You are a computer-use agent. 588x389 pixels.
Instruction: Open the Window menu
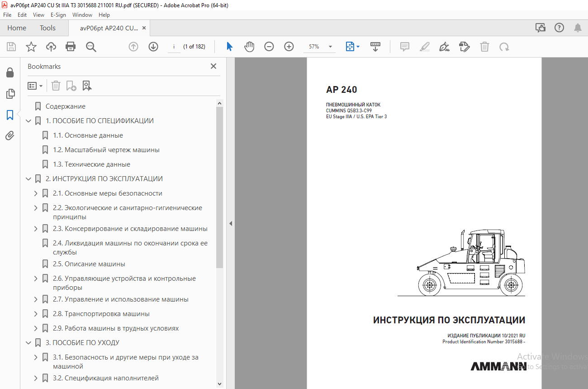82,15
